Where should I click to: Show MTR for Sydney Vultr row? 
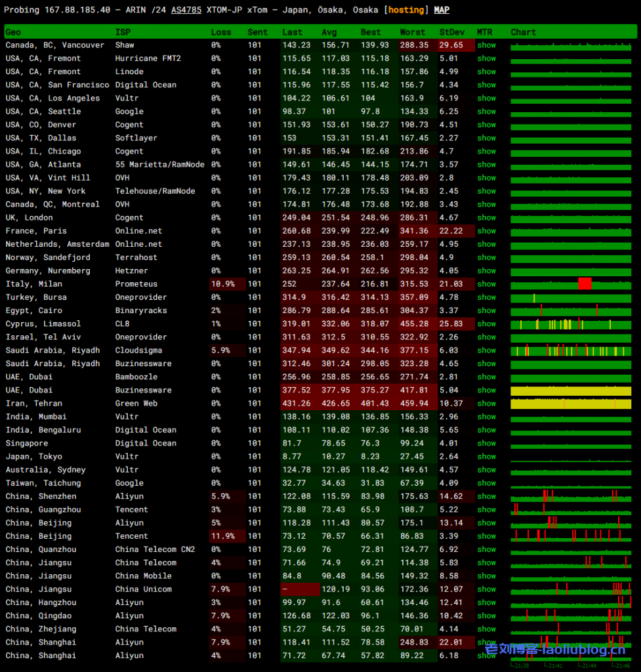click(x=486, y=470)
